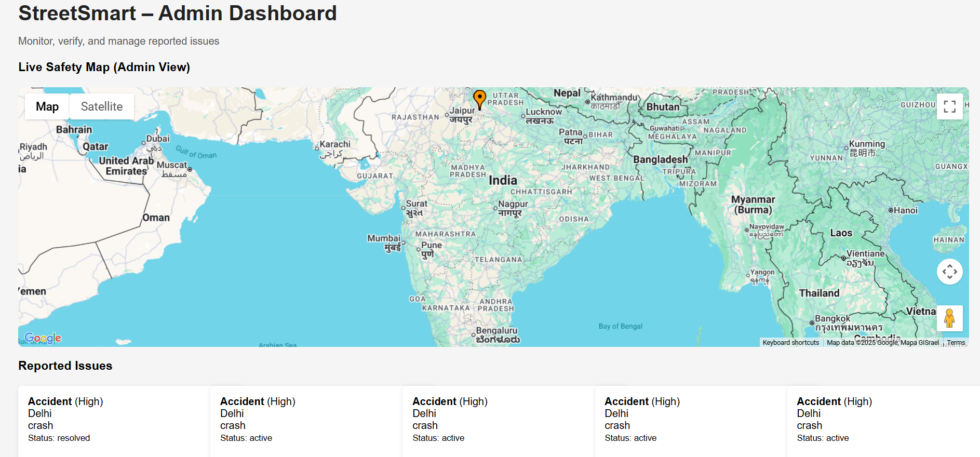Click the Qatar label on the map

pyautogui.click(x=96, y=146)
